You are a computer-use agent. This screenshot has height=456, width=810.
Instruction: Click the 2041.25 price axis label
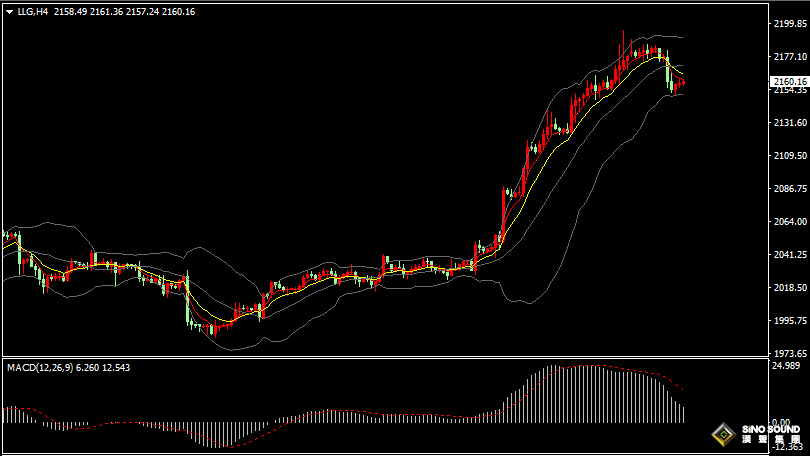coord(789,255)
